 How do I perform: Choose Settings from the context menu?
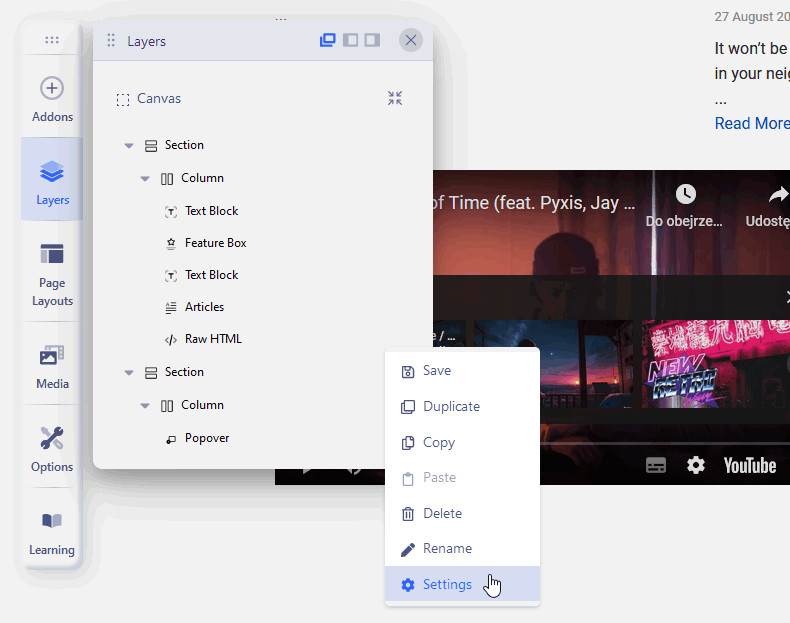[447, 584]
